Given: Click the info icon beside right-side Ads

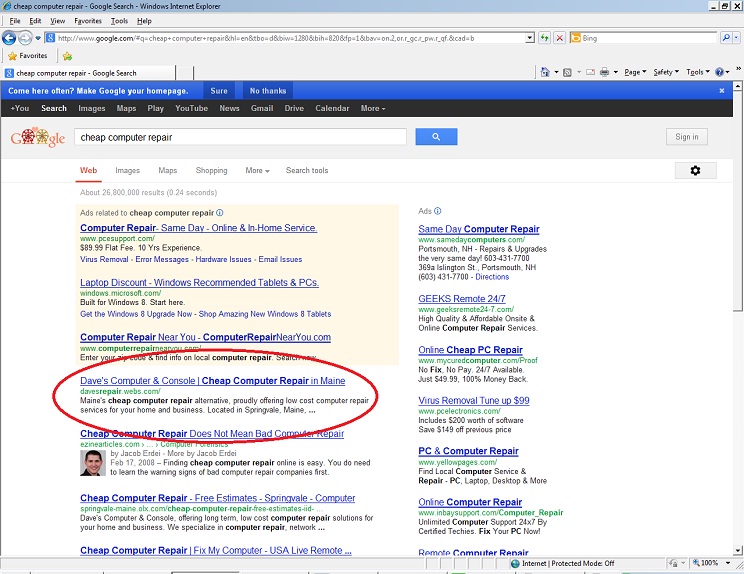Looking at the screenshot, I should pos(437,211).
